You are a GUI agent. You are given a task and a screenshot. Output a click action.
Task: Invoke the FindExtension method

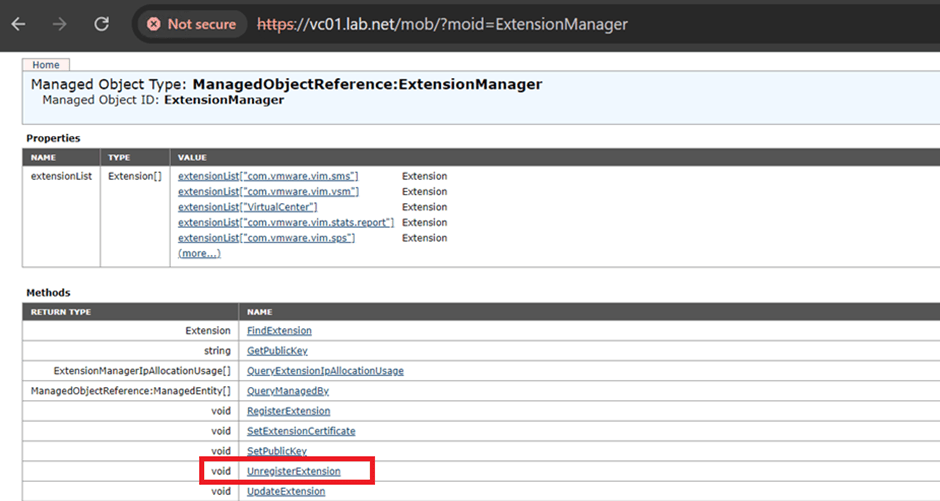(x=279, y=331)
